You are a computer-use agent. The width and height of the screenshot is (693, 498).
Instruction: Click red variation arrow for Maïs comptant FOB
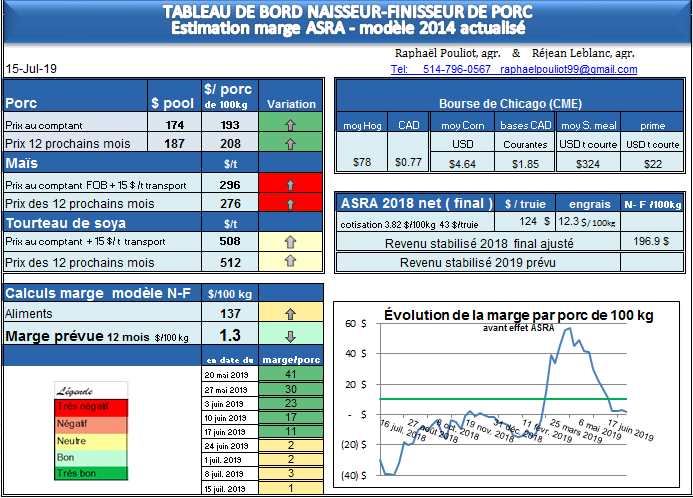[290, 185]
